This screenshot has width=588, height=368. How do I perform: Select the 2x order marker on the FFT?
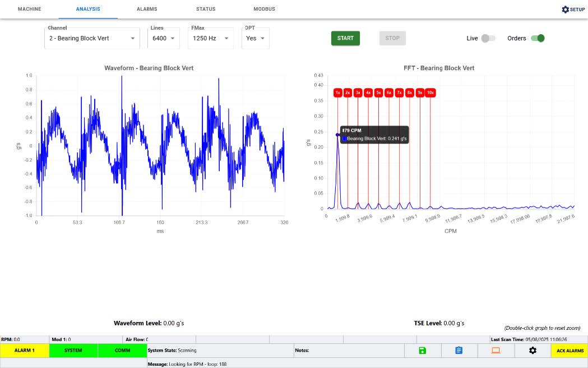(348, 93)
